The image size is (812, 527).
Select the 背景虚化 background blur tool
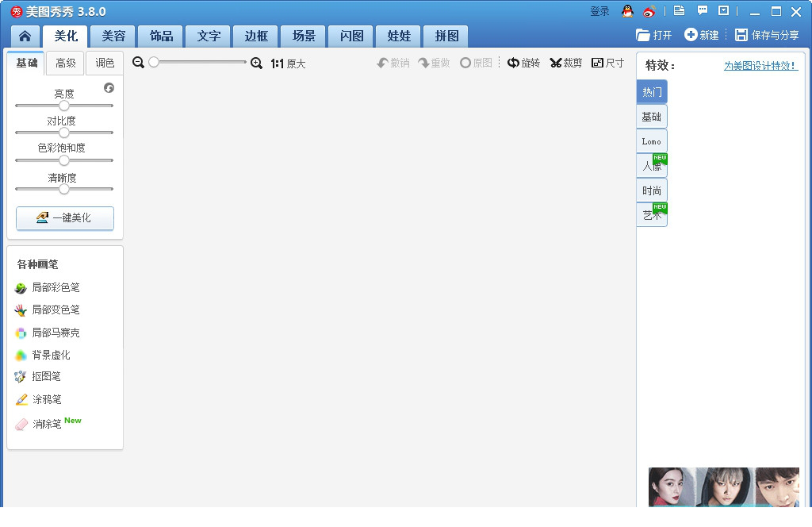click(x=43, y=355)
